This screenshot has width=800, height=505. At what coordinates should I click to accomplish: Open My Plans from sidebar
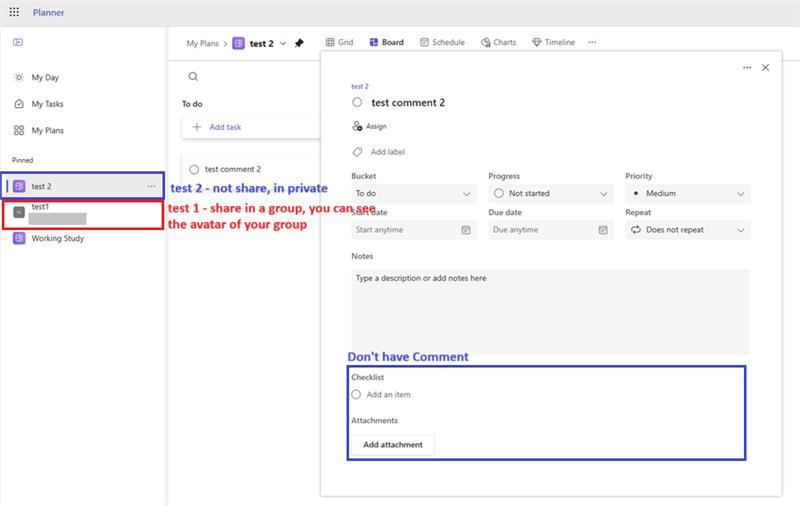[47, 131]
